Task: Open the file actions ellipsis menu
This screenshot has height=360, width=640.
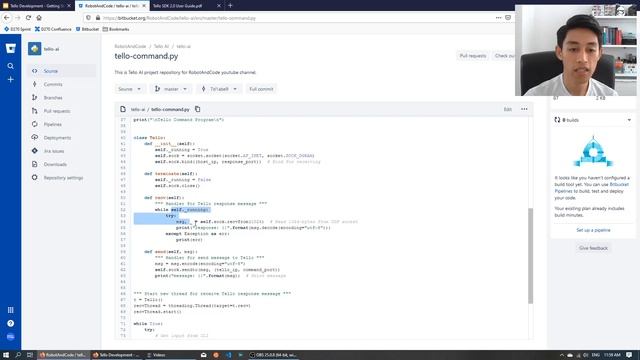Action: (524, 109)
